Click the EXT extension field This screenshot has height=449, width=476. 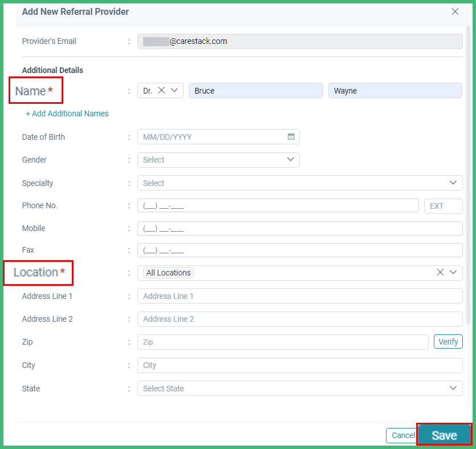pos(443,206)
